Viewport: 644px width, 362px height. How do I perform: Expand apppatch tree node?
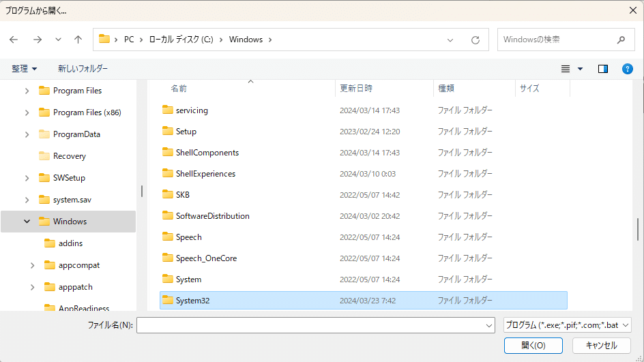tap(33, 287)
